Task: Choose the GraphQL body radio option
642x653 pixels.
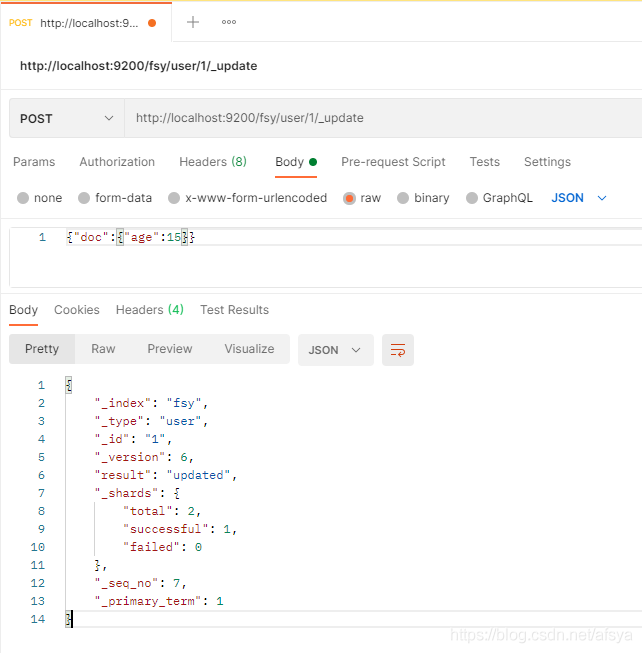Action: coord(473,198)
